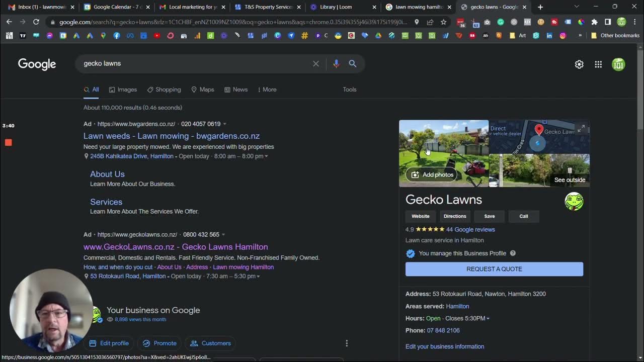Open Promote option

point(159,343)
